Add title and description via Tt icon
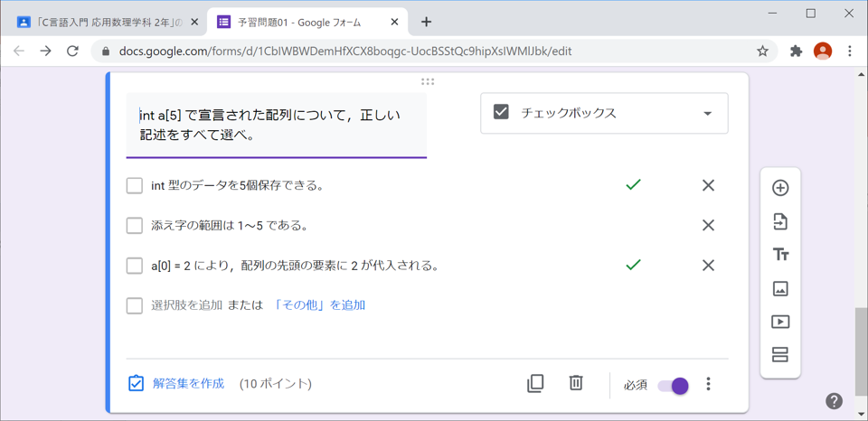 click(x=780, y=255)
